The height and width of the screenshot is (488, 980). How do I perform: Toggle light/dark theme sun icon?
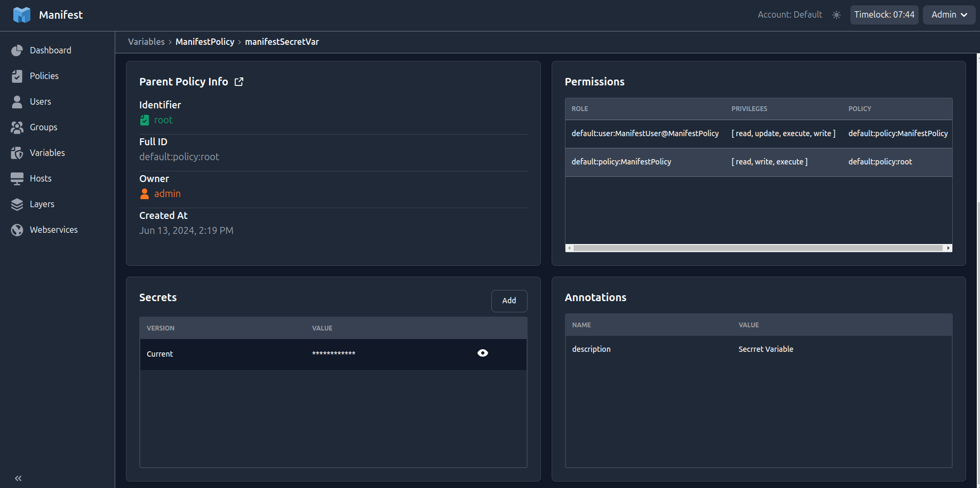[x=836, y=15]
